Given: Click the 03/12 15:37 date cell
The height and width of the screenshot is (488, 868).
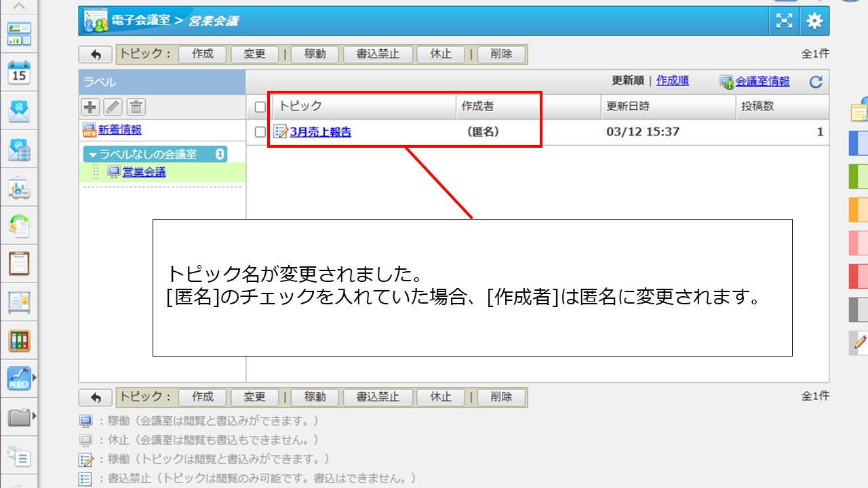Looking at the screenshot, I should coord(643,132).
